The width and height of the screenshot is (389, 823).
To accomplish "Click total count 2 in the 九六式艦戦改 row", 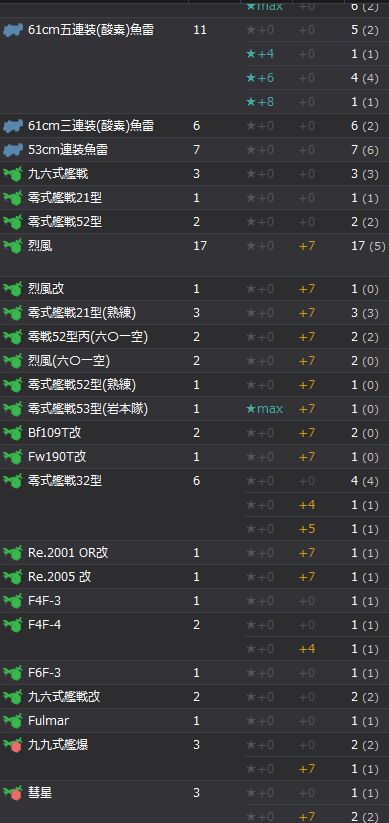I will coord(196,697).
